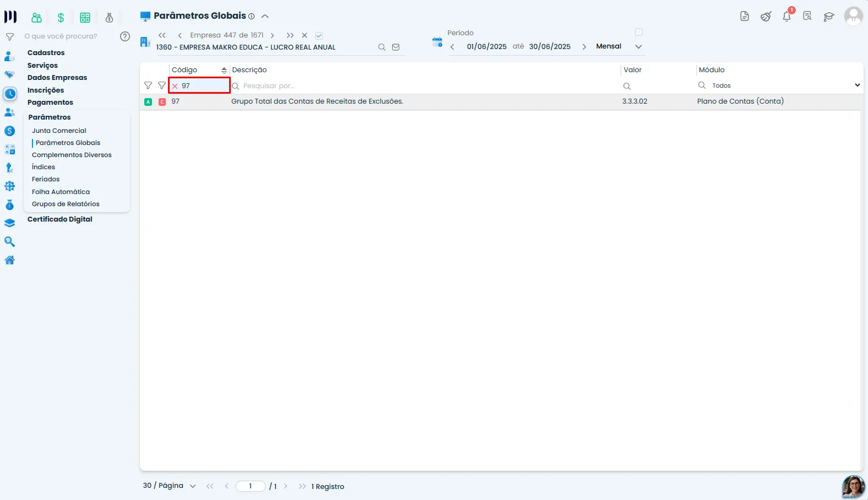Expand the Cadastros menu section

click(x=46, y=53)
